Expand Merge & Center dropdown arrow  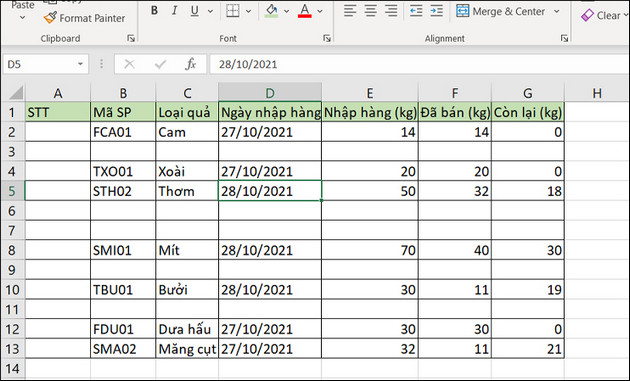(556, 11)
